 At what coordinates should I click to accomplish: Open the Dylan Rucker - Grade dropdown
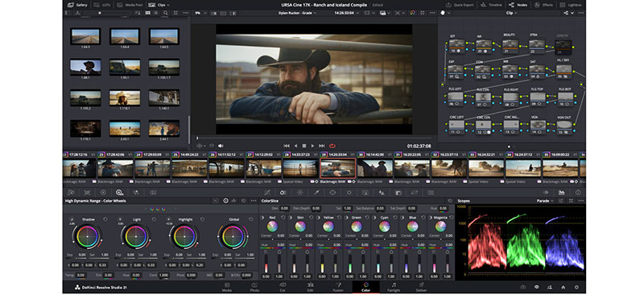coord(297,13)
